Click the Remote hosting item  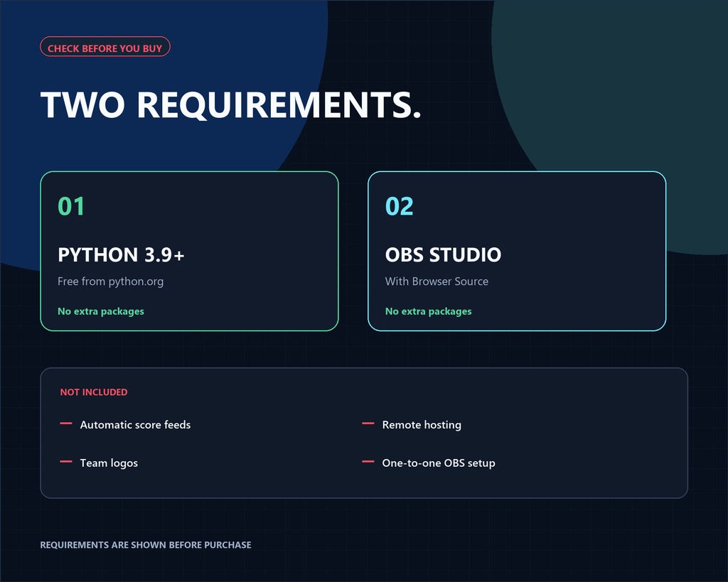click(x=422, y=425)
